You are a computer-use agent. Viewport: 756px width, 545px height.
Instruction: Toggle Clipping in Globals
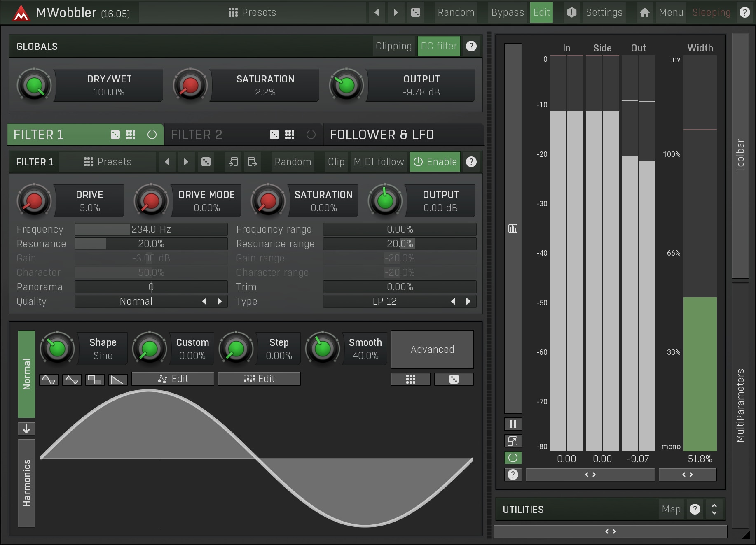tap(393, 46)
